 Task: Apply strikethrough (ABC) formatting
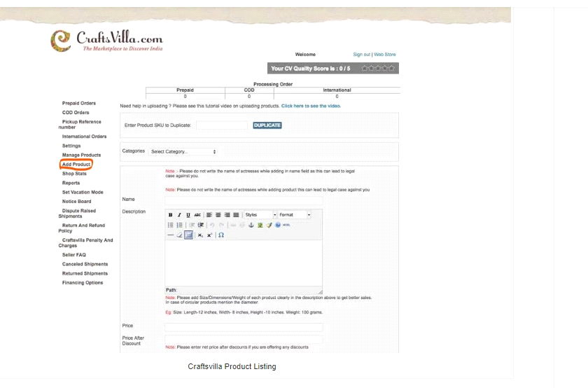tap(197, 215)
